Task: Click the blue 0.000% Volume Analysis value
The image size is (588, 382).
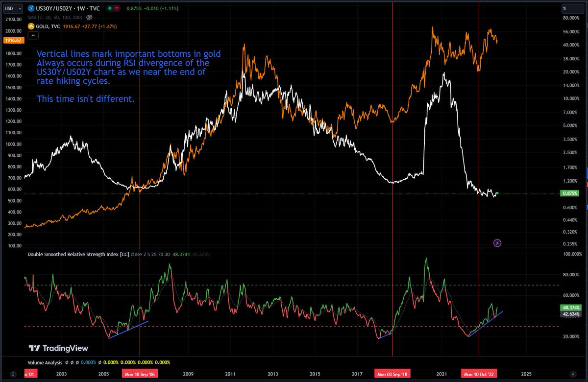Action: (88, 363)
